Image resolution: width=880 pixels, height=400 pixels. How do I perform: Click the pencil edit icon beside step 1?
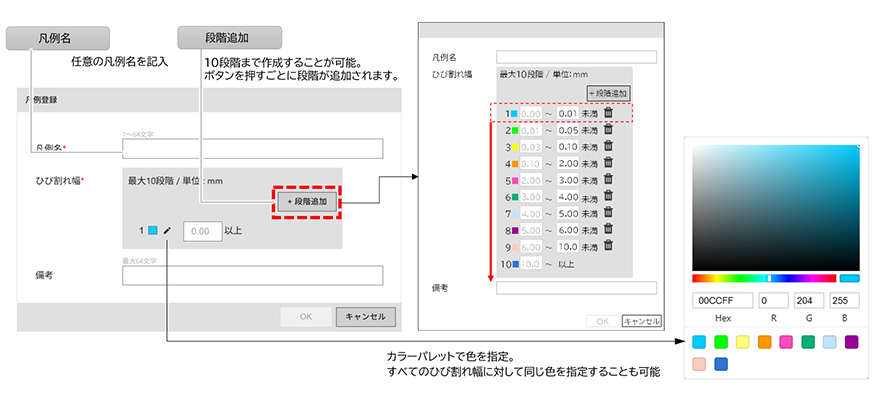(x=168, y=231)
